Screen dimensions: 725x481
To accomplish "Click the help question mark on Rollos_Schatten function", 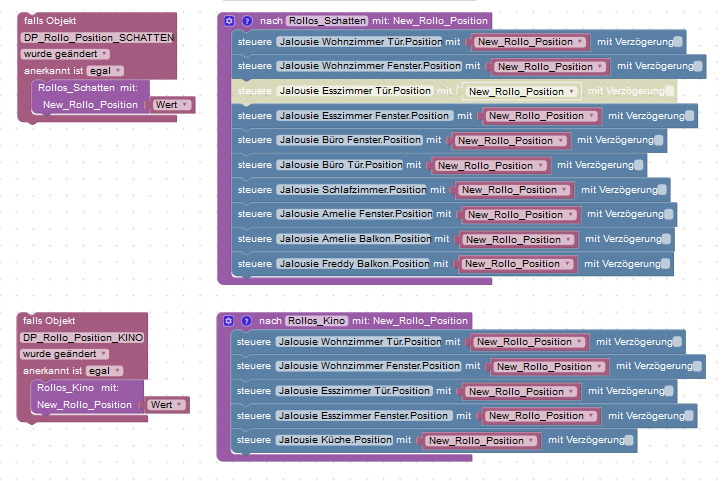I will click(247, 21).
